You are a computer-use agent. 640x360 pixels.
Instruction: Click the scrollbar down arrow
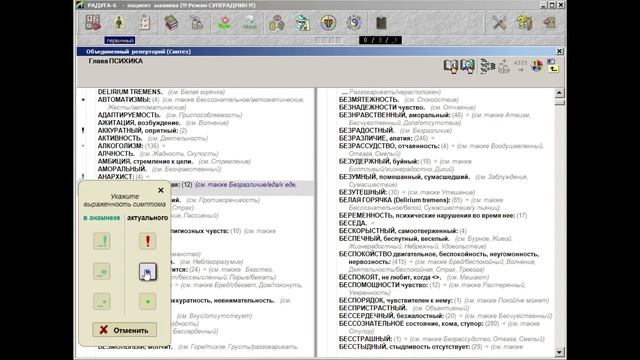559,352
